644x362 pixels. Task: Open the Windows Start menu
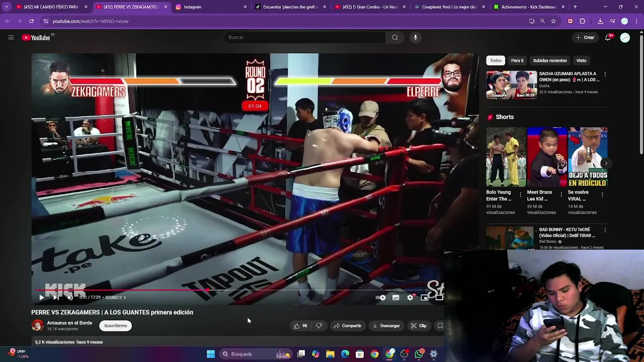[x=211, y=354]
